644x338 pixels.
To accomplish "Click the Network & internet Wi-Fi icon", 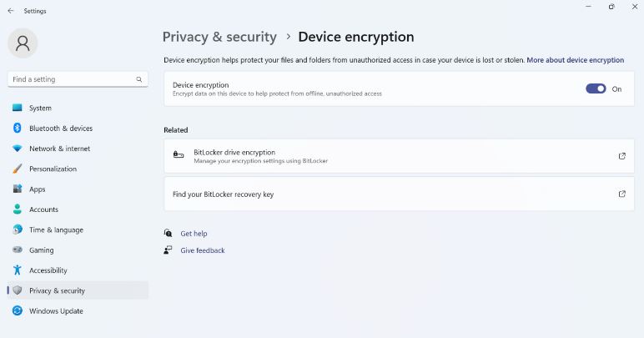I will [18, 149].
